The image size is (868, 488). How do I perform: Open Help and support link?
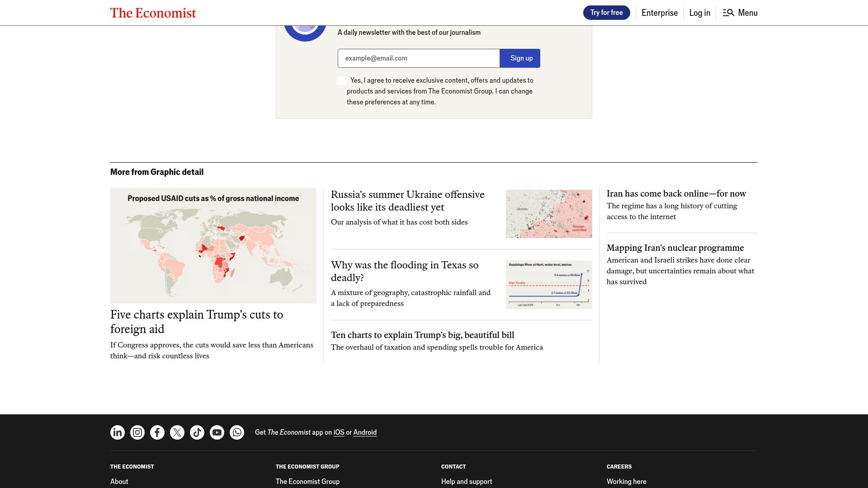pyautogui.click(x=467, y=482)
